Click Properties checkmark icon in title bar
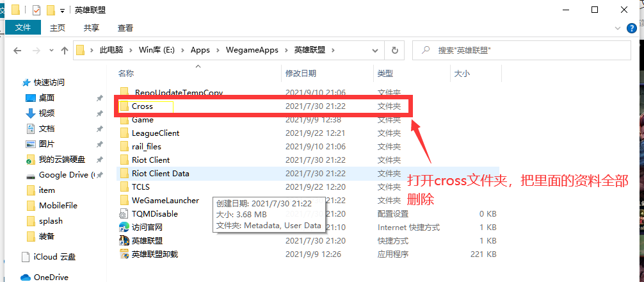The width and height of the screenshot is (644, 282). pyautogui.click(x=36, y=10)
